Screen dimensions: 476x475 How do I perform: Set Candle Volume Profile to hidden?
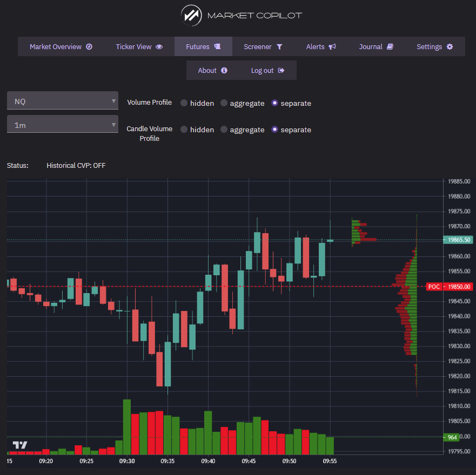[184, 129]
